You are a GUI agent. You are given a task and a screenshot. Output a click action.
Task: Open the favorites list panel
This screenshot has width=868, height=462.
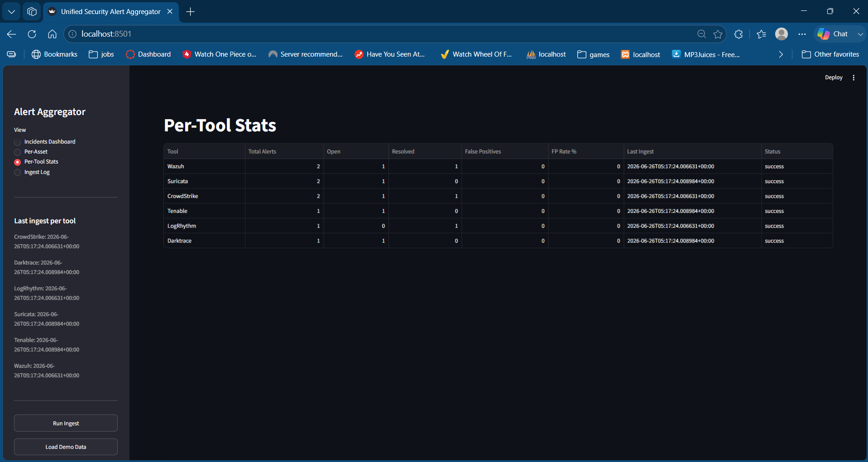[x=761, y=34]
